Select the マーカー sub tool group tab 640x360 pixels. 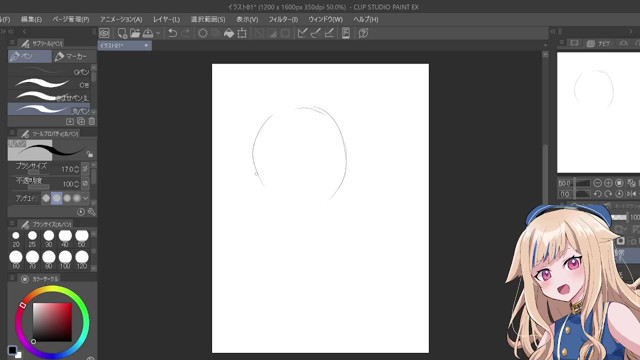pos(74,56)
